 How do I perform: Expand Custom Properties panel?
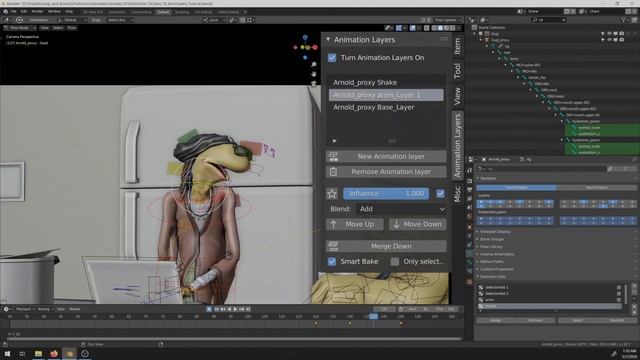496,269
